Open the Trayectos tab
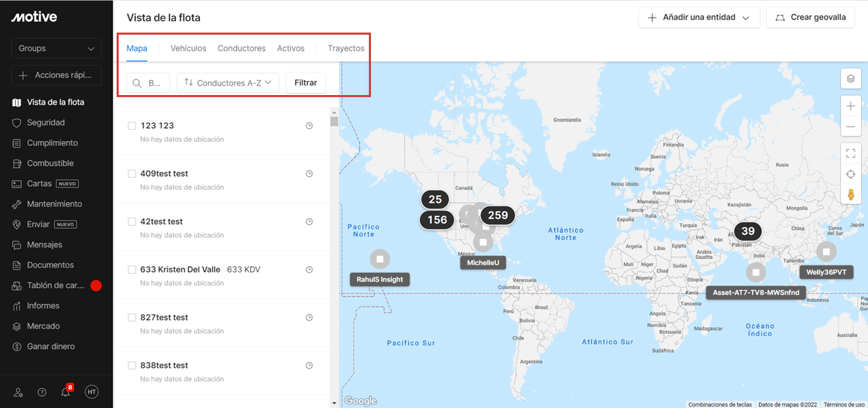The height and width of the screenshot is (408, 868). [346, 48]
